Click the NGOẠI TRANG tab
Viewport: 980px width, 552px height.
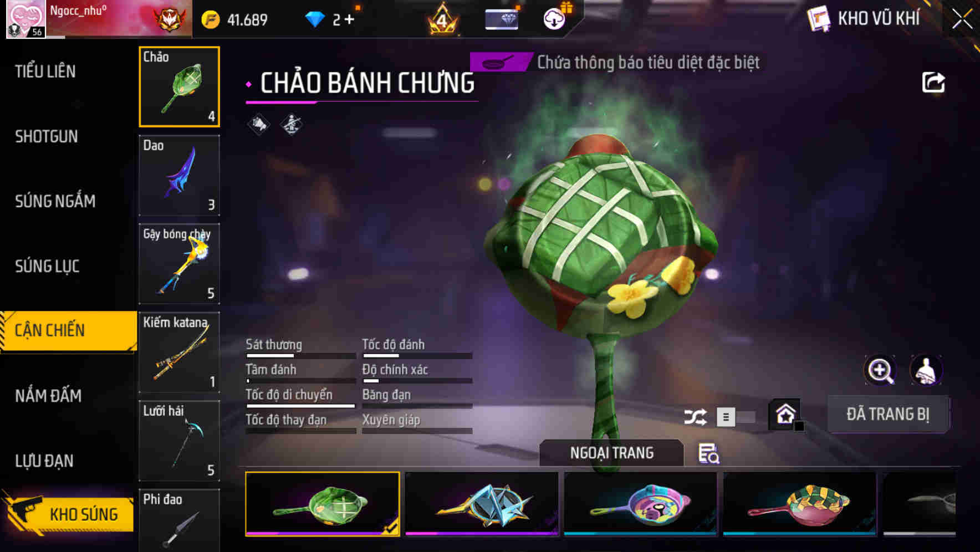611,453
